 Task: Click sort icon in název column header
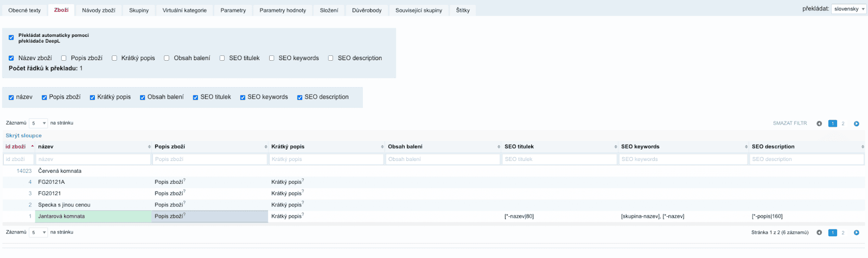coord(149,147)
